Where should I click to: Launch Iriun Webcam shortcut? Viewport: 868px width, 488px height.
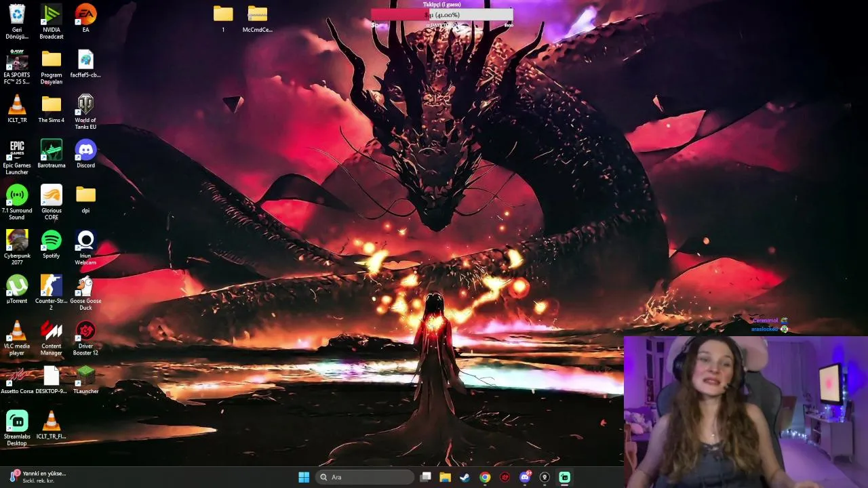click(x=85, y=247)
